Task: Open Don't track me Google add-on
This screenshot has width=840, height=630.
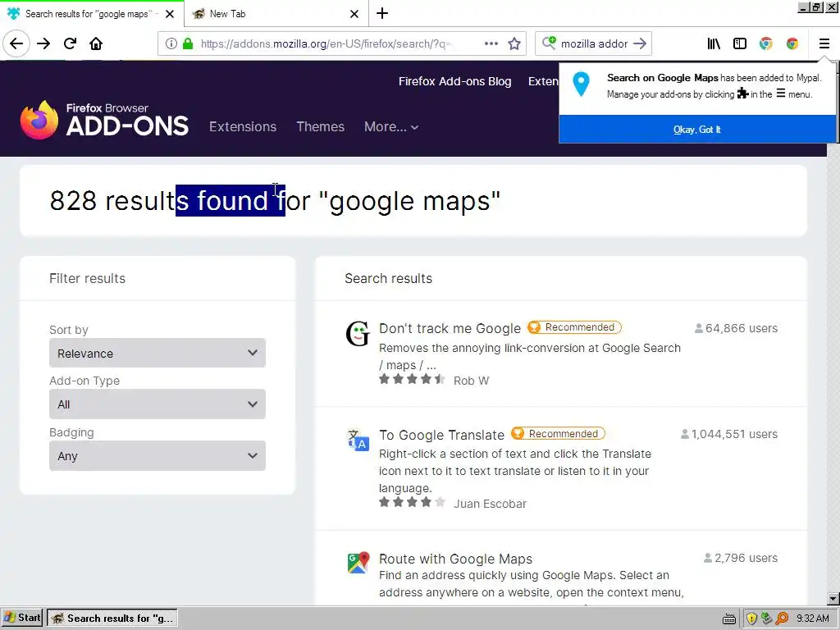Action: (450, 328)
